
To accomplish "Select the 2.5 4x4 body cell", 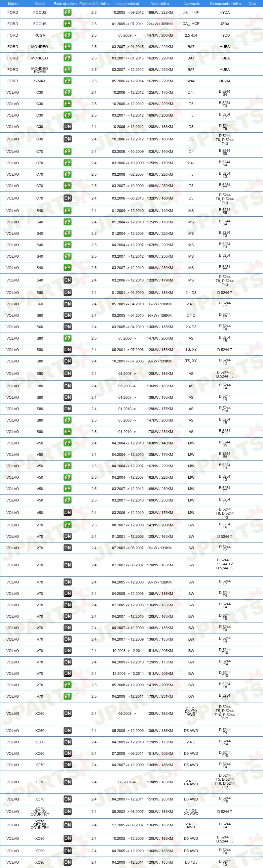I will [191, 35].
